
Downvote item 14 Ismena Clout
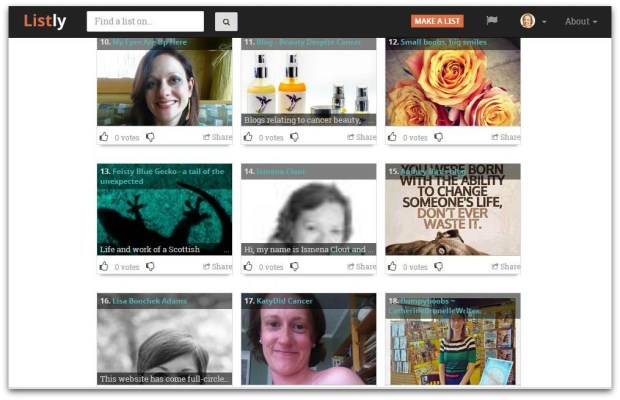295,266
